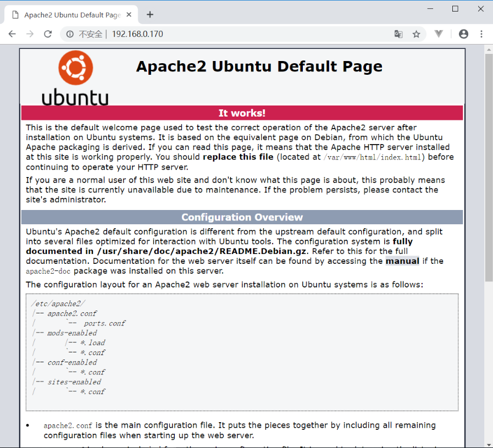Open the translate page icon
The width and height of the screenshot is (493, 448).
point(398,34)
